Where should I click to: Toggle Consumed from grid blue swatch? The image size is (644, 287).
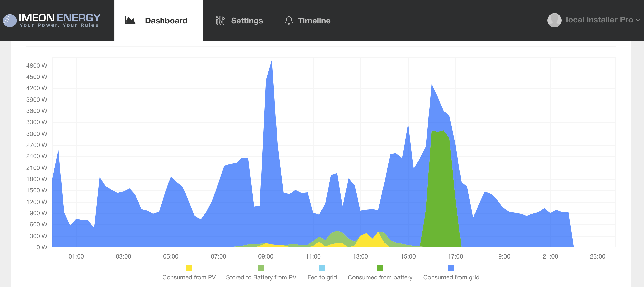click(x=451, y=268)
